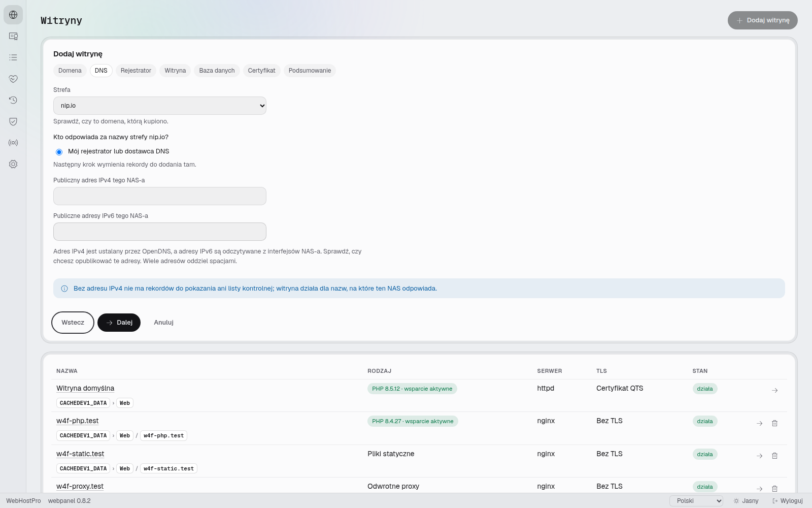Focus the public IPv6 addresses field
Viewport: 812px width, 508px height.
(160, 232)
